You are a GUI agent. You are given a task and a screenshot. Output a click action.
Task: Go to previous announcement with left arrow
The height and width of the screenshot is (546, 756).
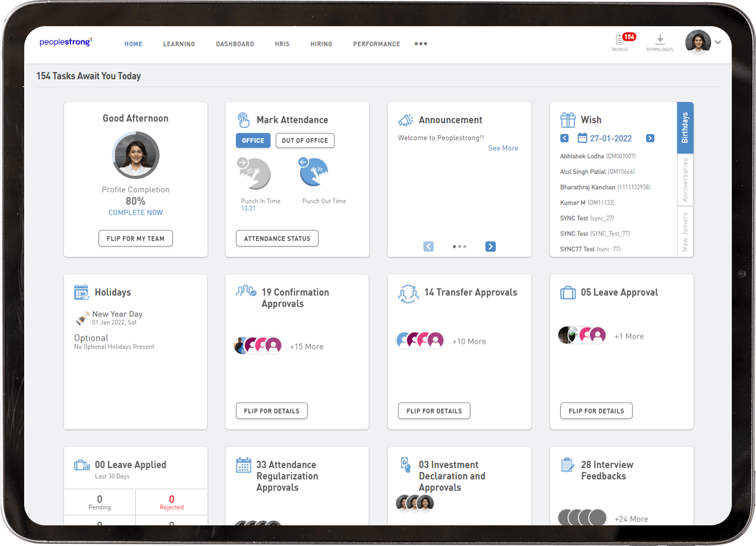coord(428,246)
